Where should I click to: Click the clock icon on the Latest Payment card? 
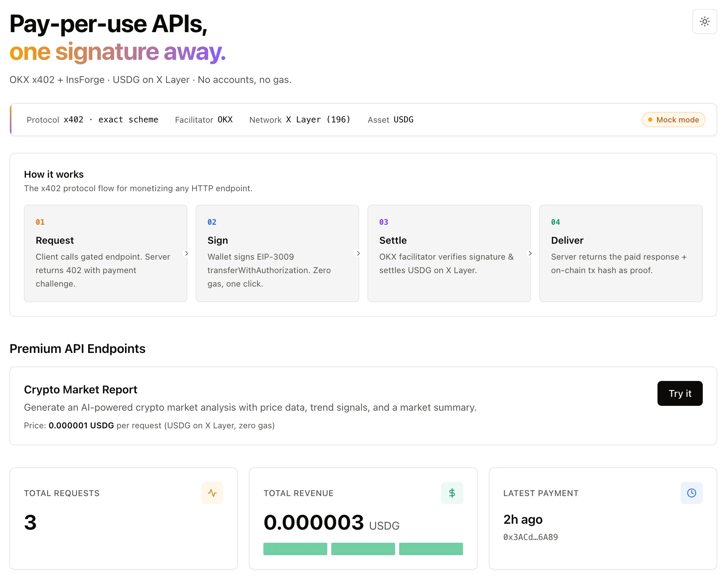(x=691, y=493)
